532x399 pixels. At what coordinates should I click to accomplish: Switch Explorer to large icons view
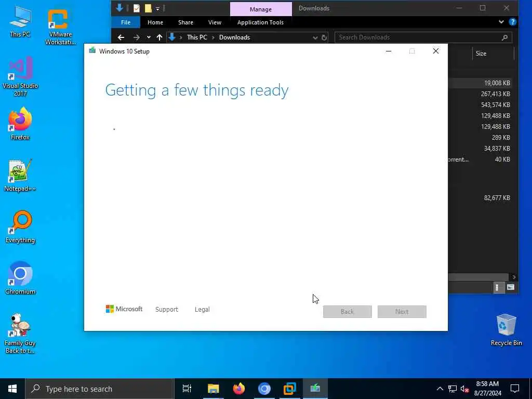(x=511, y=288)
